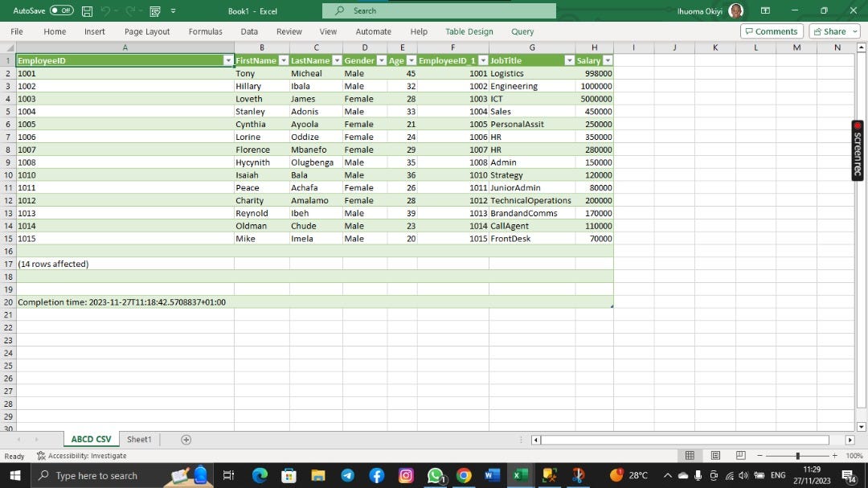Open the Gender column filter dropdown
The height and width of the screenshot is (488, 868).
point(381,60)
